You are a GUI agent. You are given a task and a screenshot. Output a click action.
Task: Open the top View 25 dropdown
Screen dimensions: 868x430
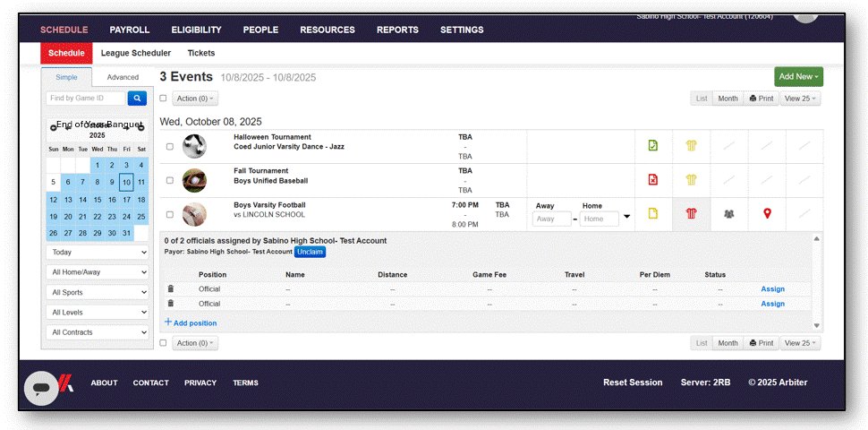[x=800, y=99]
